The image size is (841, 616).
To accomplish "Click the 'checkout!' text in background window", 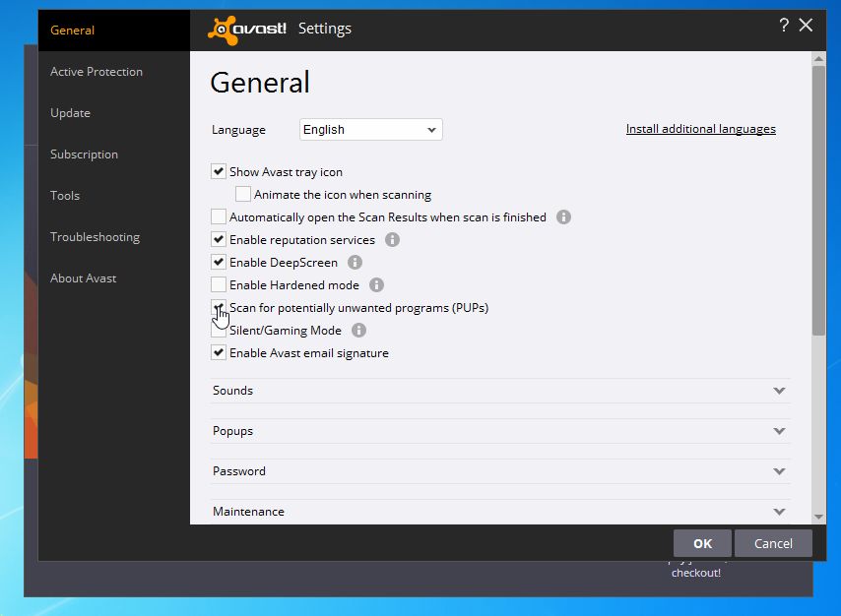I will 695,573.
